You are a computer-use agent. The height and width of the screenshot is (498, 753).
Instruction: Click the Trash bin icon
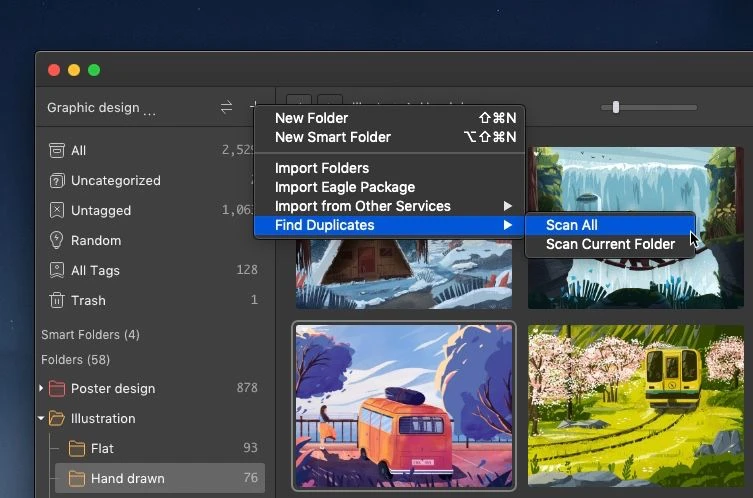point(57,300)
